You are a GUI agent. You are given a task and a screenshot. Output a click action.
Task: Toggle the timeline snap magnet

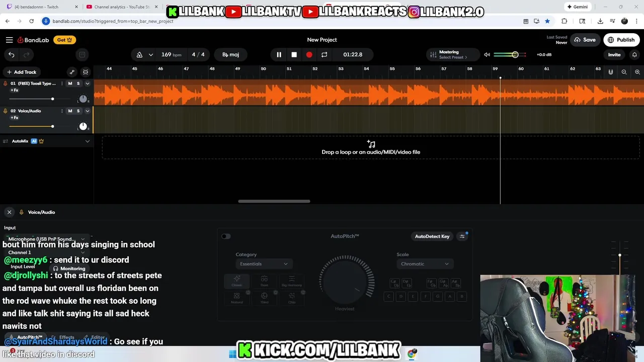(610, 72)
